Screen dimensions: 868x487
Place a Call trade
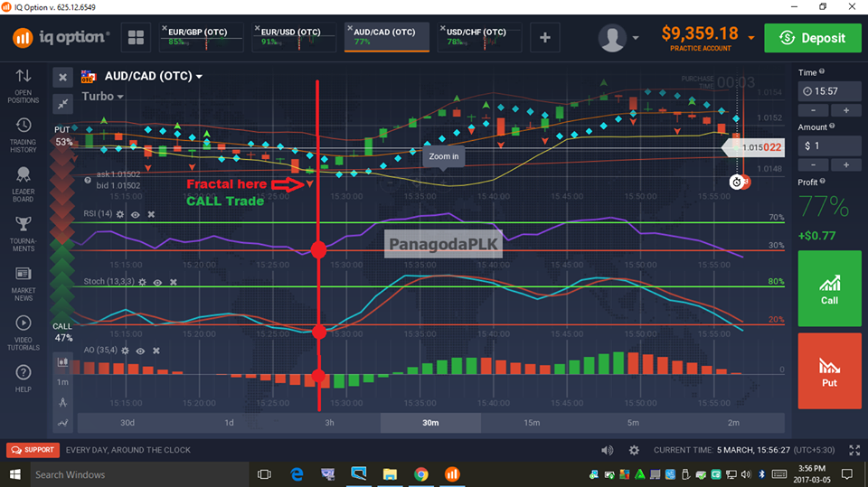click(829, 288)
